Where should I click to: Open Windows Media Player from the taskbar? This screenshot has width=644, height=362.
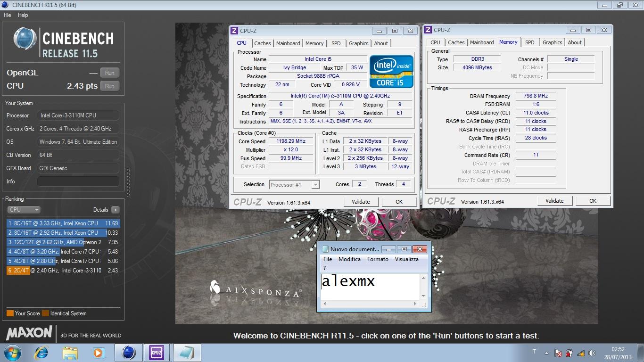[99, 353]
